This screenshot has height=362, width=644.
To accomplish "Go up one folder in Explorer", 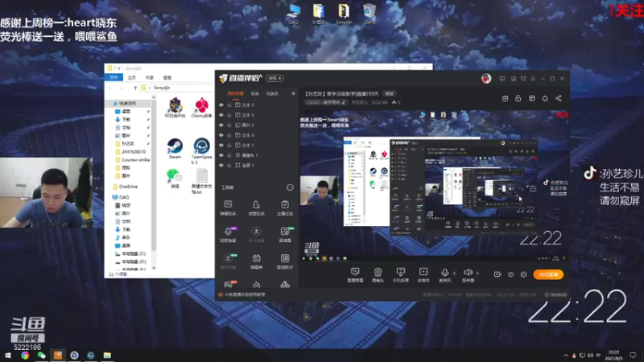I will pos(135,88).
